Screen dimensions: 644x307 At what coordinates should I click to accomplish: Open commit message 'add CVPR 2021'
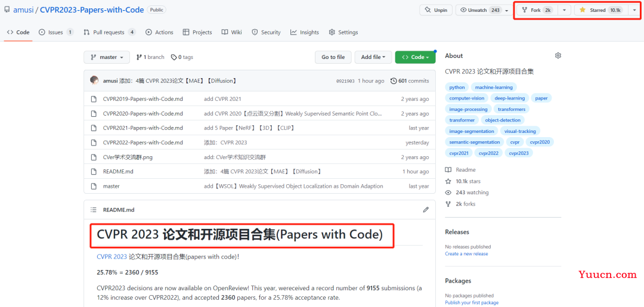[222, 99]
